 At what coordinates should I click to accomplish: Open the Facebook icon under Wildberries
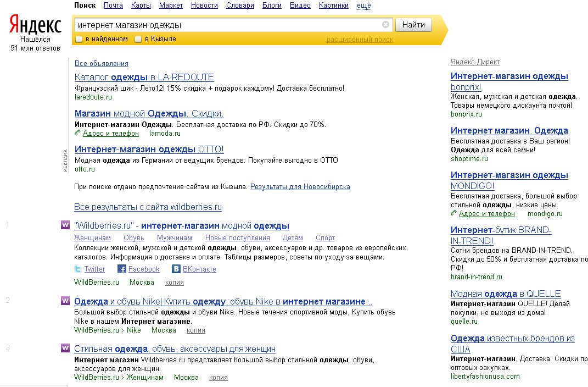click(122, 269)
